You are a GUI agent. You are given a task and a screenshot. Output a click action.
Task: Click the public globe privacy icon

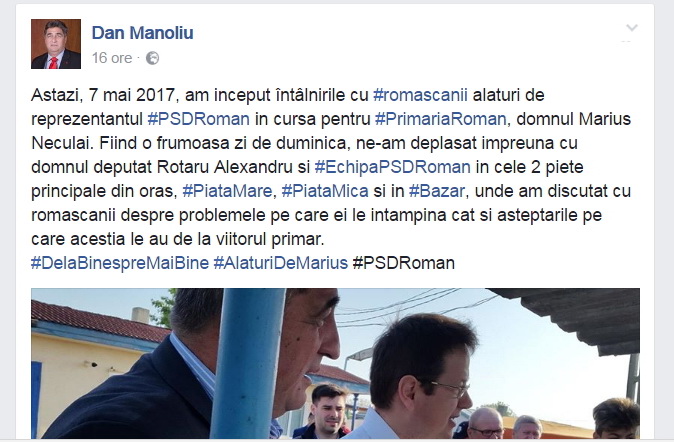click(153, 58)
